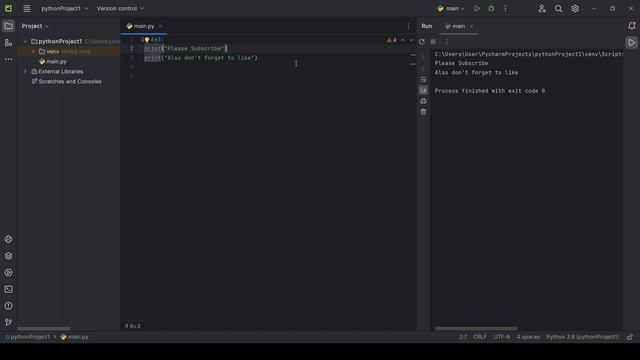Select the Run tool window tab label
This screenshot has width=640, height=360.
(x=427, y=26)
